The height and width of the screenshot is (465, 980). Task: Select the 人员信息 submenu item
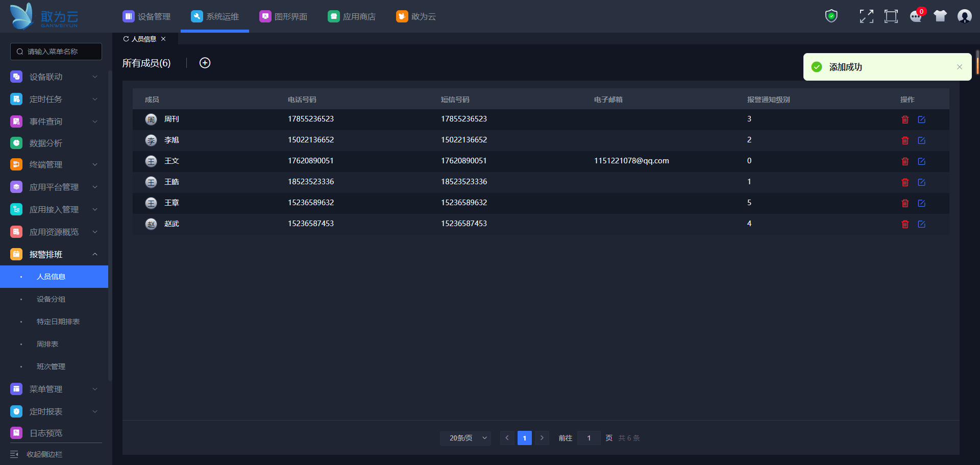click(x=54, y=277)
